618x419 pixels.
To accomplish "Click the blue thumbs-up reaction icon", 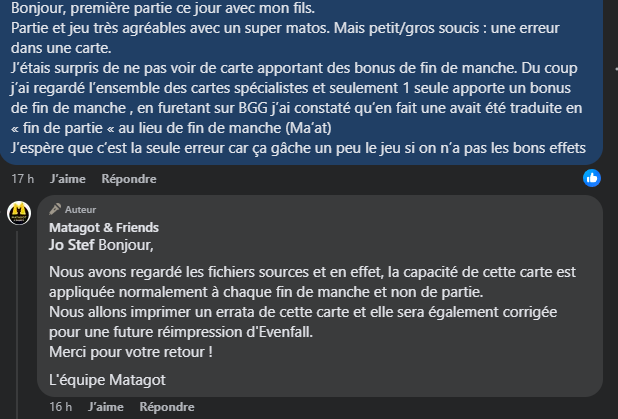I will coord(592,178).
